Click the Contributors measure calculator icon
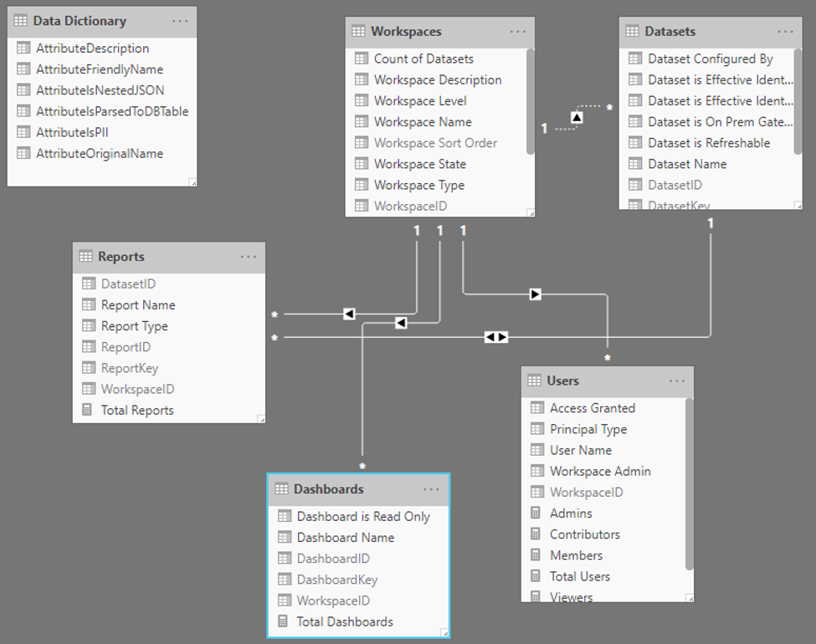 (536, 534)
